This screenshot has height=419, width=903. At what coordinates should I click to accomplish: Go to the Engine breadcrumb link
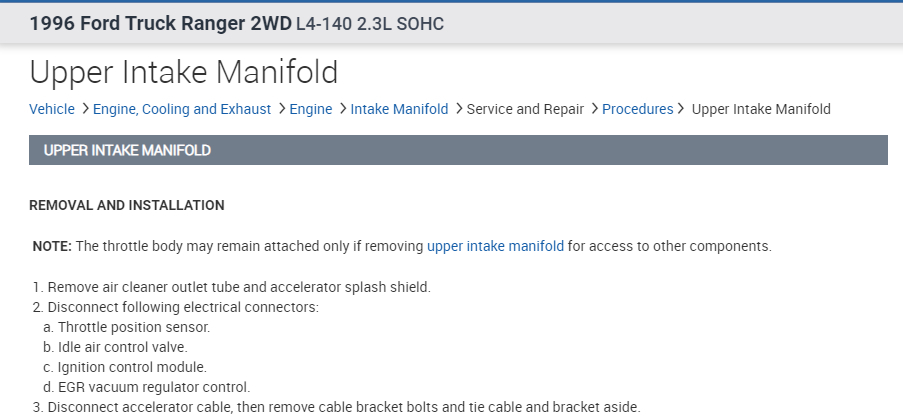pyautogui.click(x=310, y=109)
